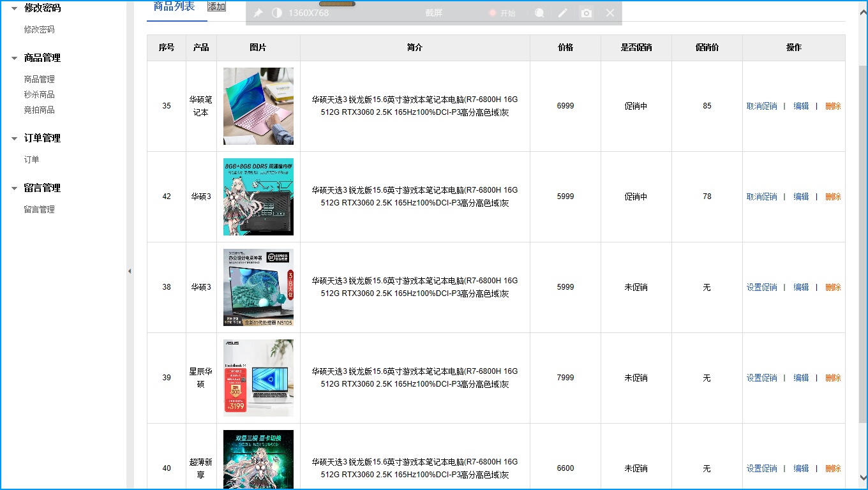Screen dimensions: 868x490
Task: Delete product row 35 via 删除
Action: 833,107
